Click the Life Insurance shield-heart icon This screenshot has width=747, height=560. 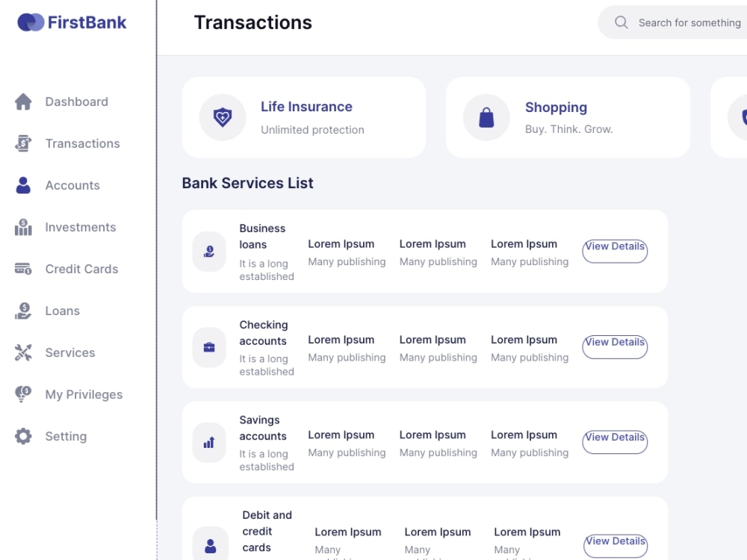coord(223,117)
